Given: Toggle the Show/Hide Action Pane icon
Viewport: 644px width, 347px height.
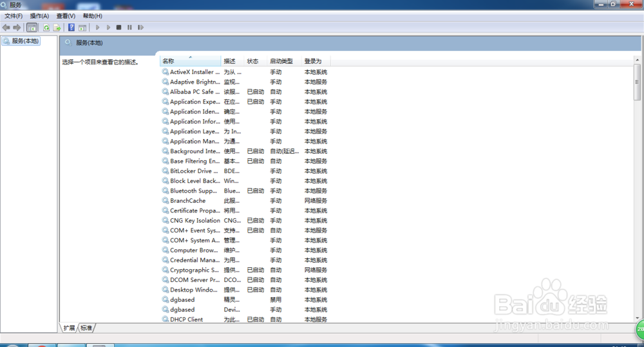Looking at the screenshot, I should (x=82, y=28).
